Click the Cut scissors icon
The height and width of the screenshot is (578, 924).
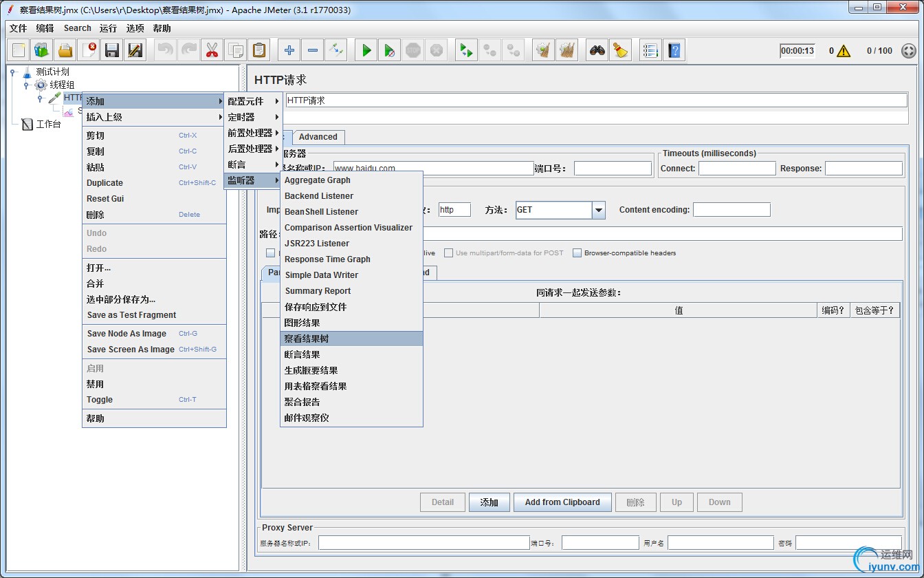212,50
